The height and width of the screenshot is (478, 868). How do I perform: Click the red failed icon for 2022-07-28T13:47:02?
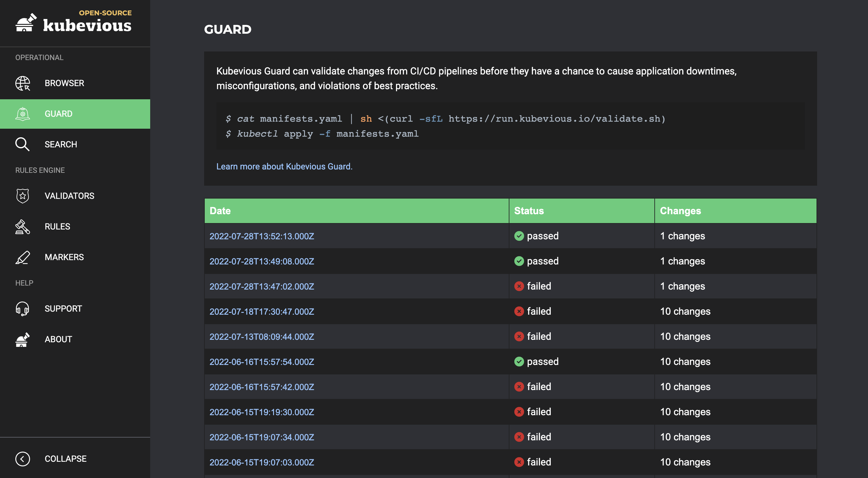519,286
